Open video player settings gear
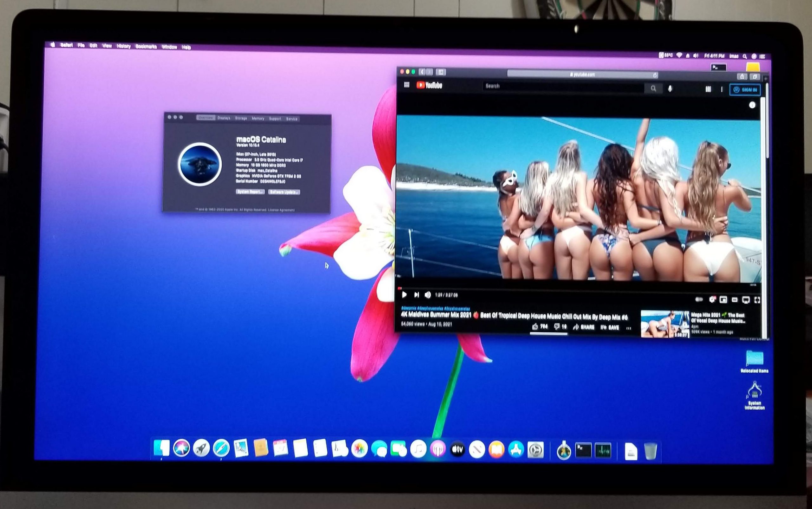 (x=712, y=299)
